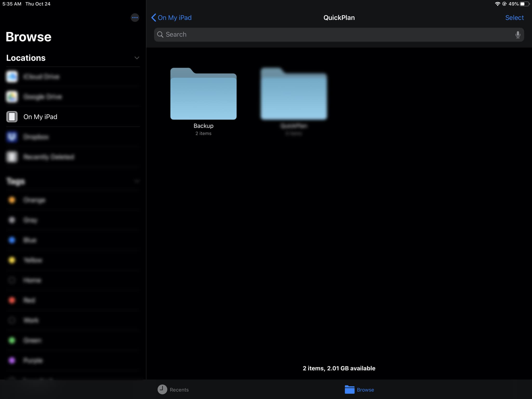Select the On My iPad device icon
This screenshot has width=532, height=399.
coord(12,117)
